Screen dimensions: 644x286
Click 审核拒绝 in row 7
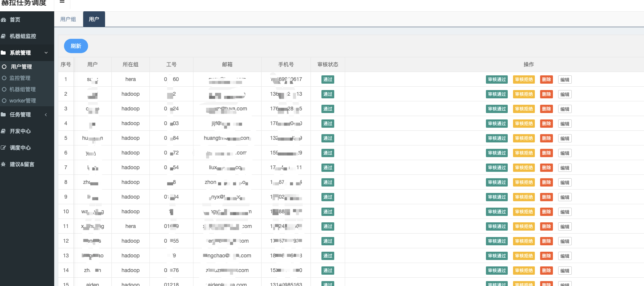524,168
